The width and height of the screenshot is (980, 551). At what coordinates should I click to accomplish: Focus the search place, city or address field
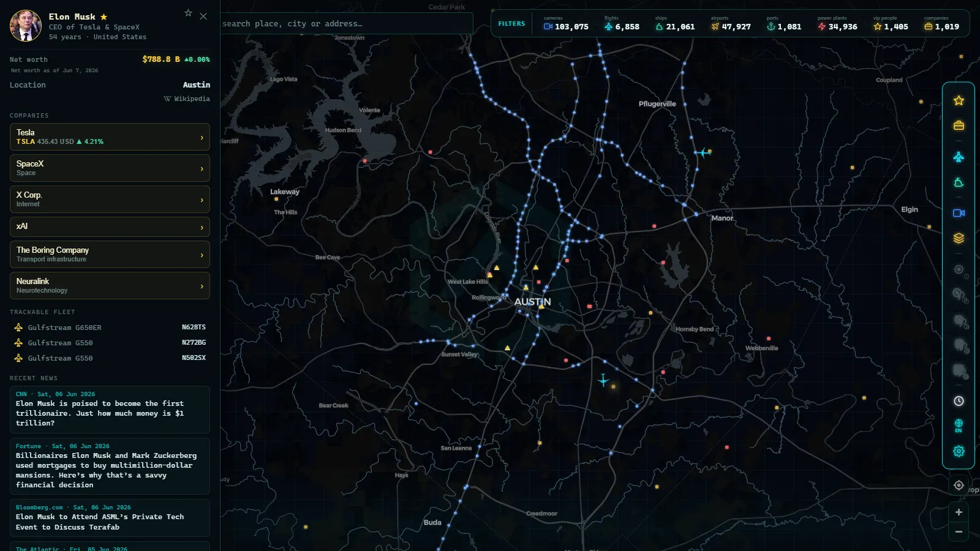347,24
